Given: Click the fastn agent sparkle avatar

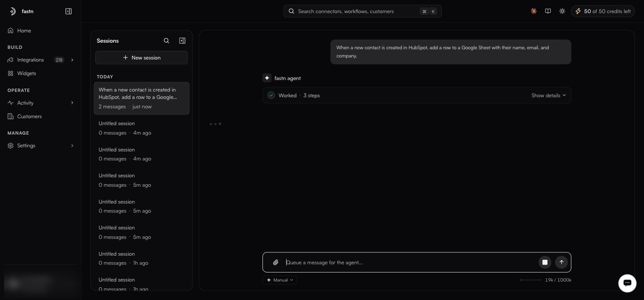Looking at the screenshot, I should pyautogui.click(x=267, y=78).
